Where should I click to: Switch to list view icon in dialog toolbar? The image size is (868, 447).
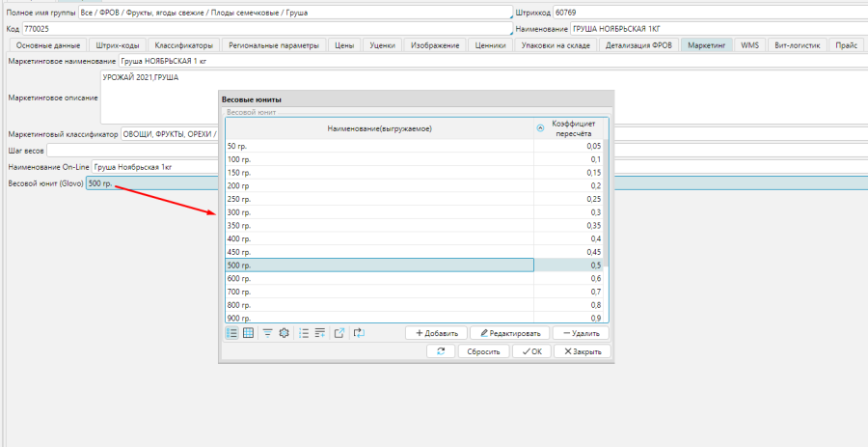[232, 333]
